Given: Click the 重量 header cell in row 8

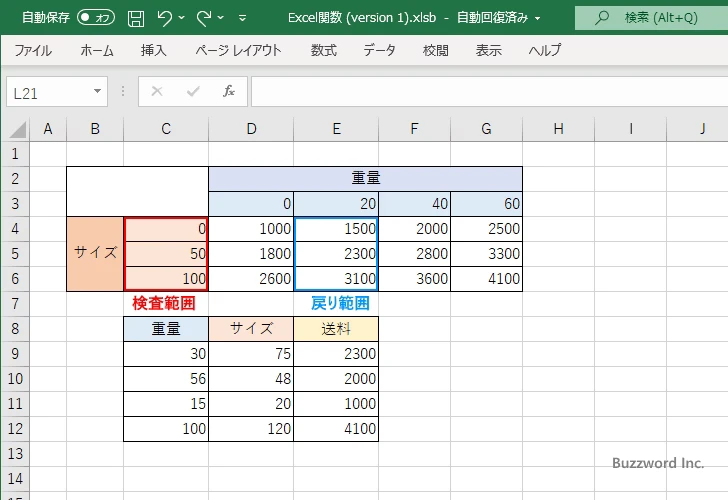Looking at the screenshot, I should pyautogui.click(x=166, y=329).
